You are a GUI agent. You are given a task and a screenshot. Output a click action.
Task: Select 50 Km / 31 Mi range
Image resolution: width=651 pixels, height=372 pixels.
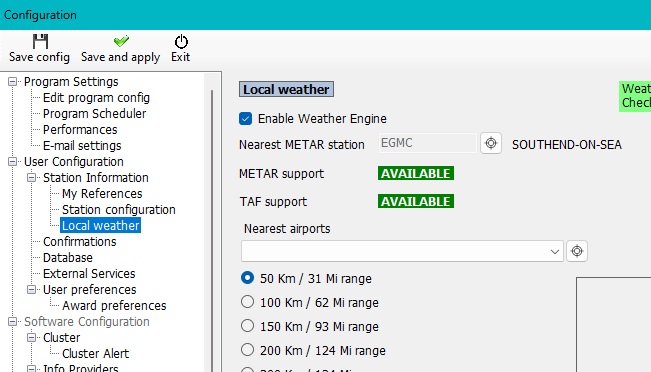[247, 278]
